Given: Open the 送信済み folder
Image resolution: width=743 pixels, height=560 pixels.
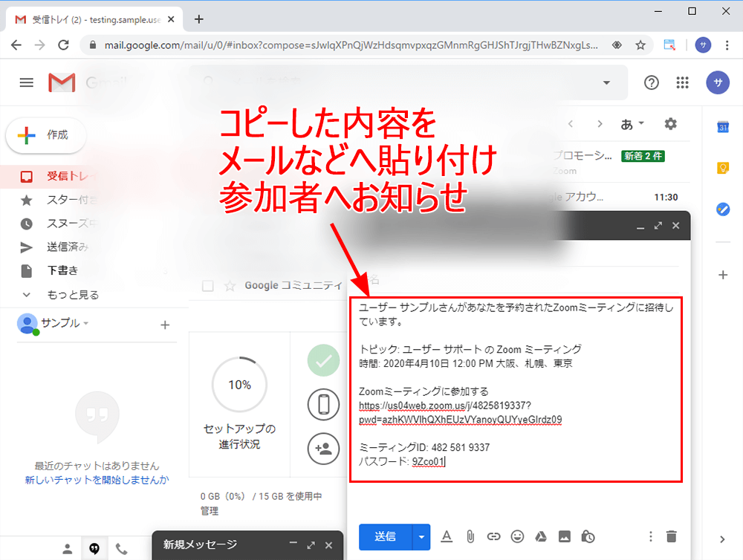Looking at the screenshot, I should coord(68,247).
